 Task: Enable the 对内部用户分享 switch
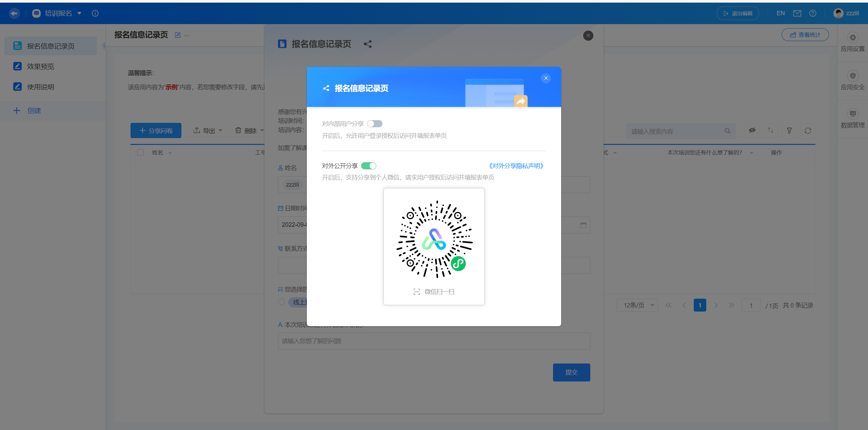pos(375,124)
